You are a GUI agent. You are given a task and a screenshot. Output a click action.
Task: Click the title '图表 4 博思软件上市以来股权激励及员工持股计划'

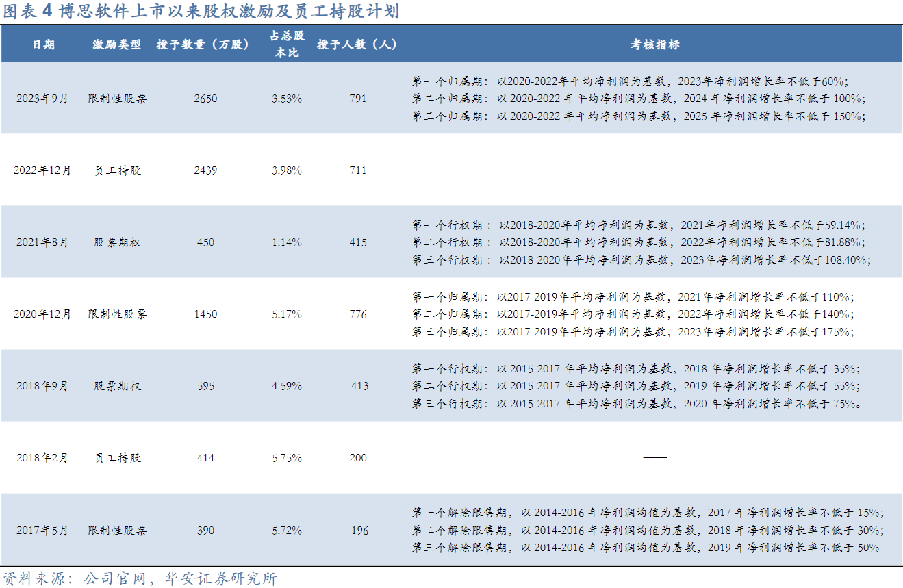point(201,12)
